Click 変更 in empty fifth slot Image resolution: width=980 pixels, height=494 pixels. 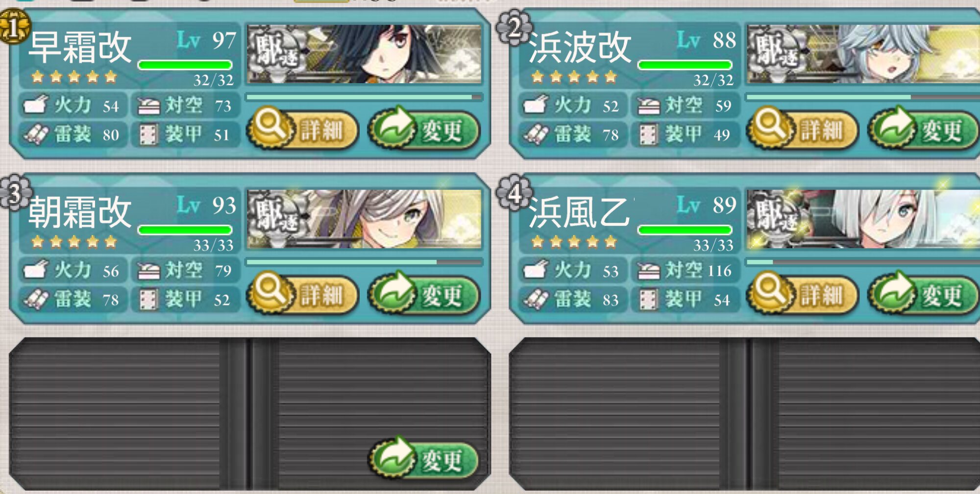pos(424,459)
